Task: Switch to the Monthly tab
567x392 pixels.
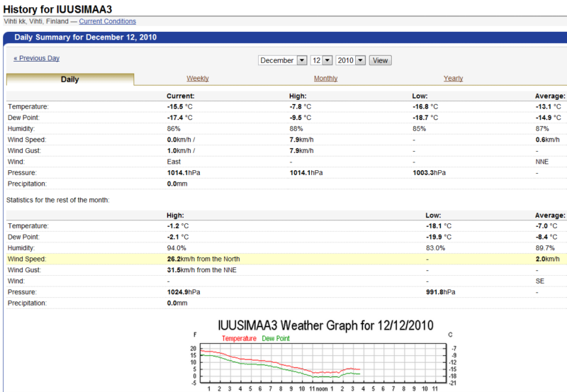Action: pos(325,79)
